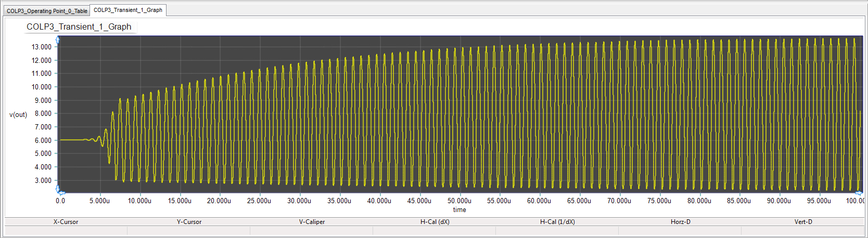Click the Vert-D column header
Image resolution: width=868 pixels, height=238 pixels.
tap(803, 222)
